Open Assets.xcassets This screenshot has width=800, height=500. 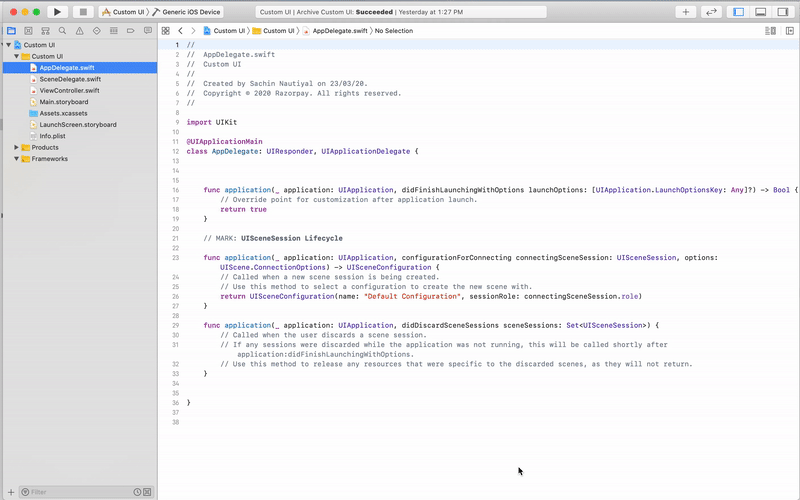80,113
